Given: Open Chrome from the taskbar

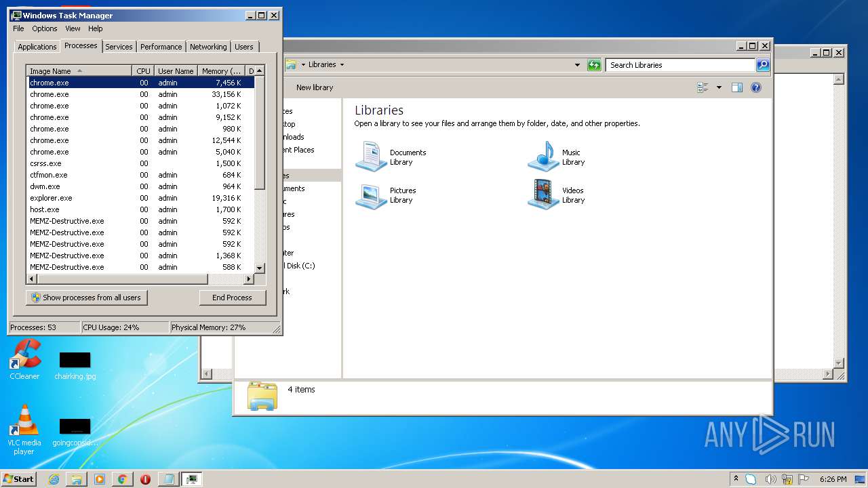Looking at the screenshot, I should pyautogui.click(x=122, y=479).
